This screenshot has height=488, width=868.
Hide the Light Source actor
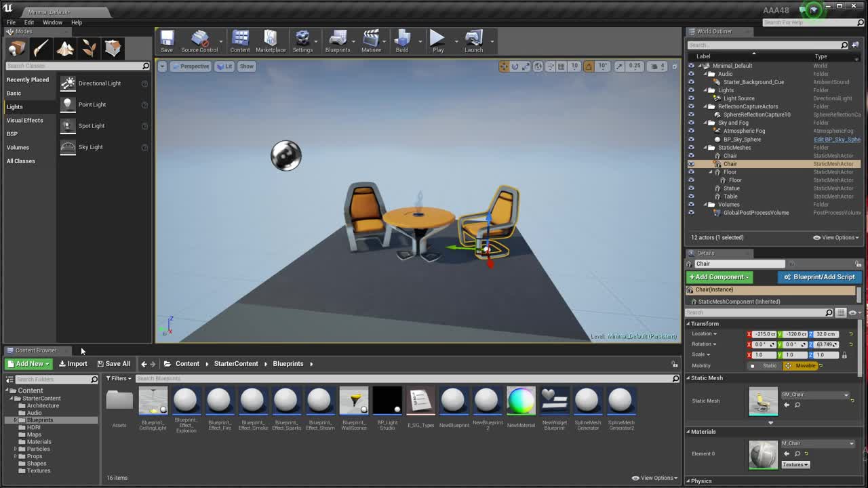(x=691, y=98)
